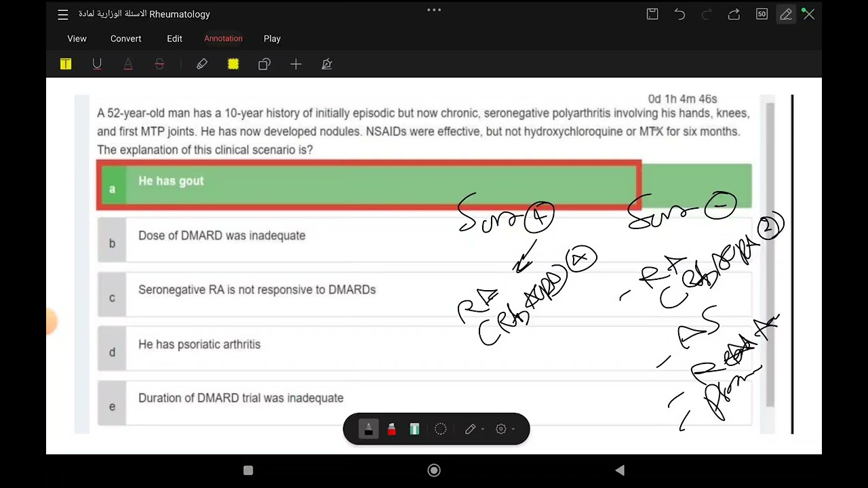Tap the Android home circle button
This screenshot has width=868, height=488.
coord(434,470)
